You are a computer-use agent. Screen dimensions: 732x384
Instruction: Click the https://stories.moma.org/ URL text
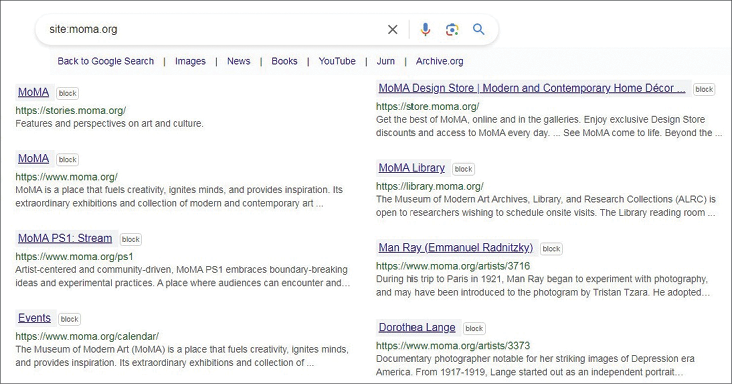click(70, 111)
